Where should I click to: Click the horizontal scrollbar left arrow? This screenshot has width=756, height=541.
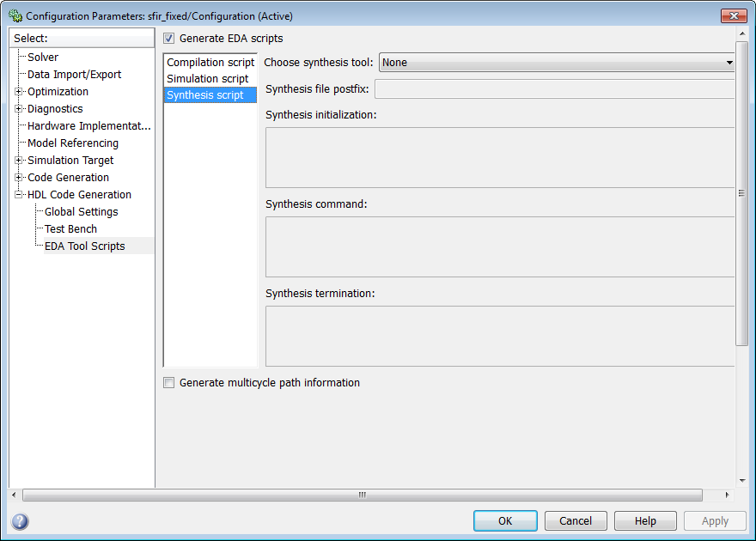coord(14,495)
